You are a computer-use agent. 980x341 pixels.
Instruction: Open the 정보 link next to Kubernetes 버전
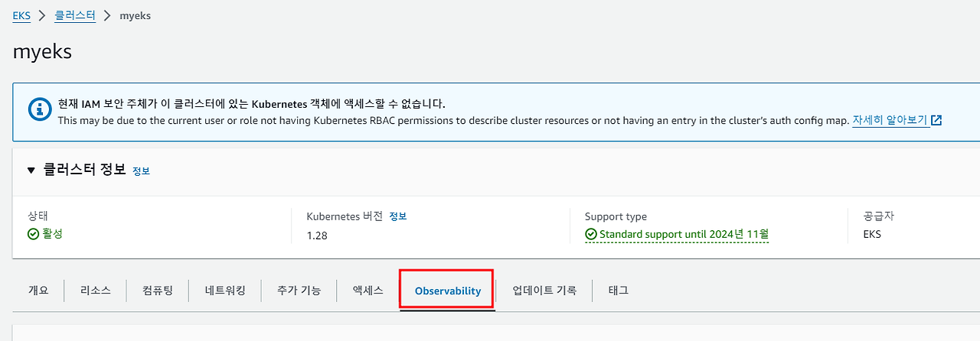click(x=397, y=216)
